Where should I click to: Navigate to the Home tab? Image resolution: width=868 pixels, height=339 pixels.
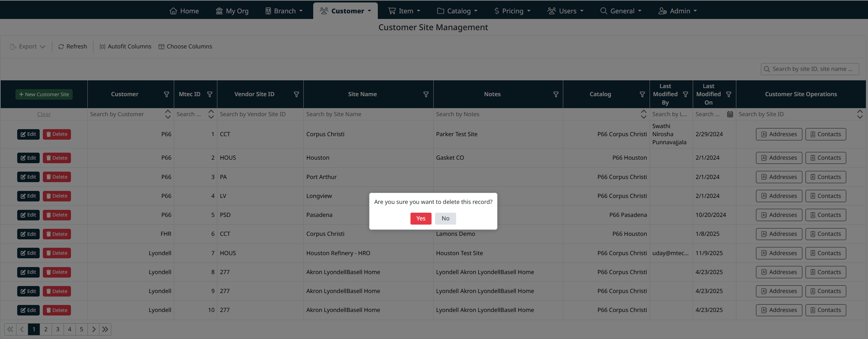[x=184, y=11]
